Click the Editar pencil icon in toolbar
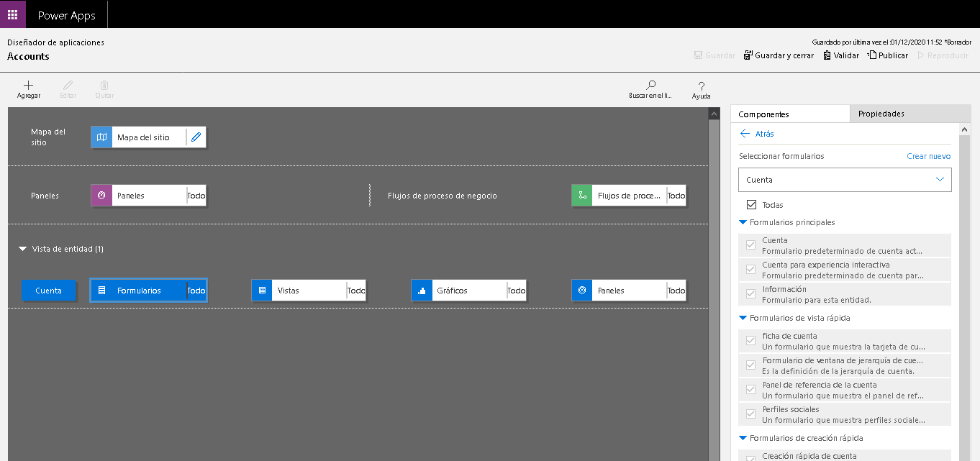Screen dimensions: 980x461 point(68,85)
